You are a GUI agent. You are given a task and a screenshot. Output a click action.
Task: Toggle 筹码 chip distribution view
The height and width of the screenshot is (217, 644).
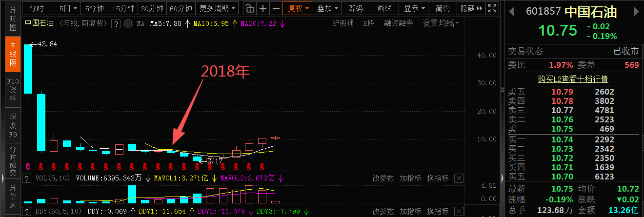356,8
